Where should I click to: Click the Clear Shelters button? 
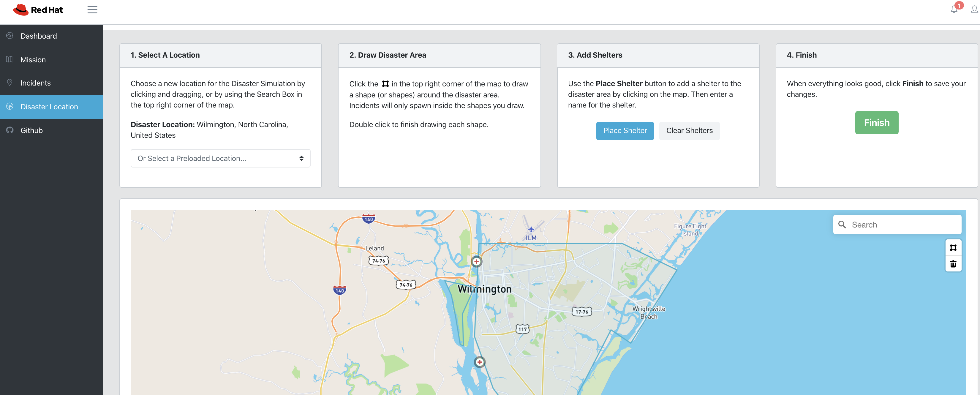coord(689,130)
